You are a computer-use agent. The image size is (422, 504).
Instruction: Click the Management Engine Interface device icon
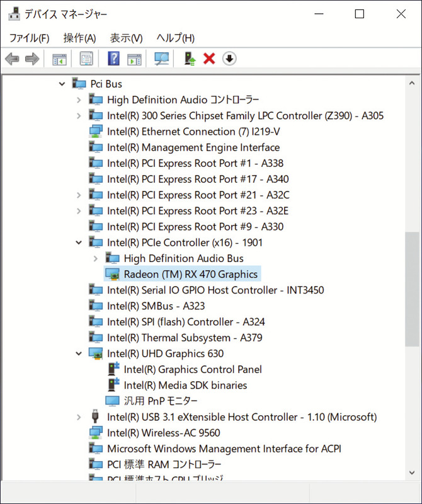coord(96,147)
